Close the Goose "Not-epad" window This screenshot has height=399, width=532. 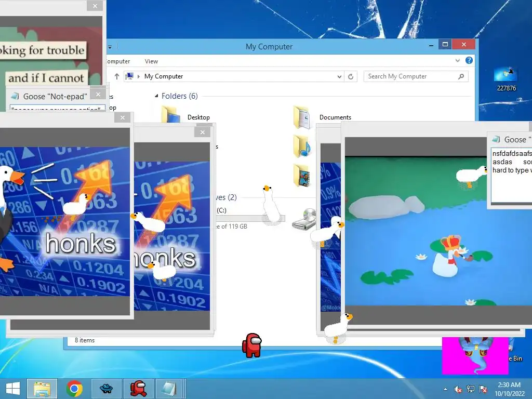click(98, 95)
